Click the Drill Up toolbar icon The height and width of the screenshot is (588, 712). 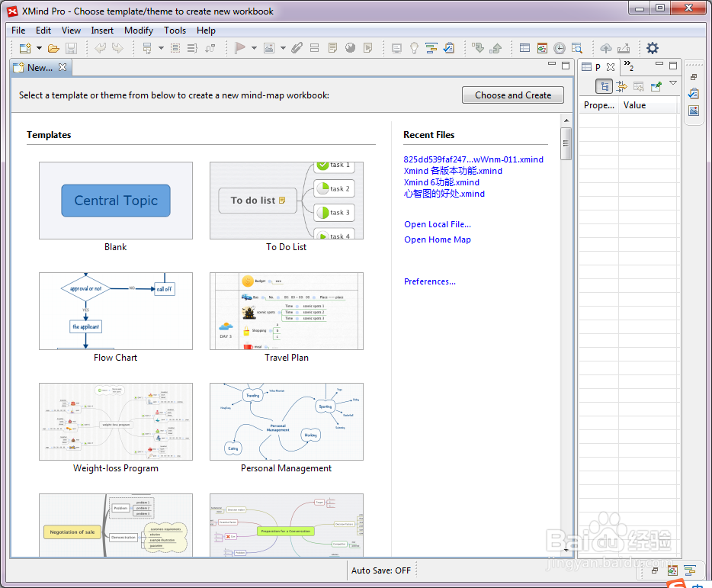pyautogui.click(x=496, y=48)
